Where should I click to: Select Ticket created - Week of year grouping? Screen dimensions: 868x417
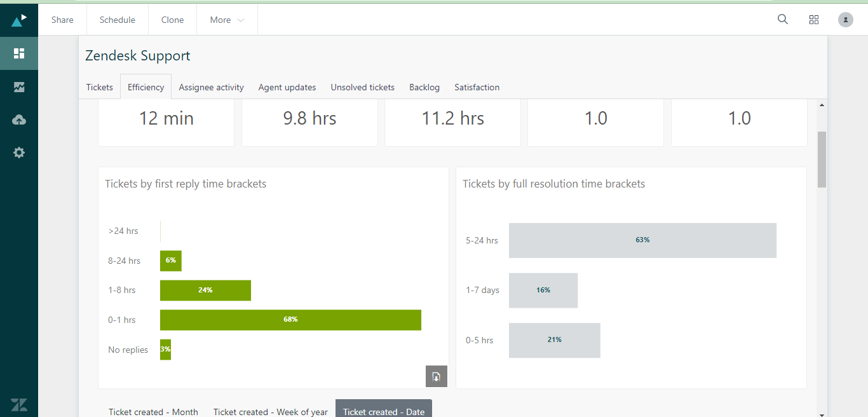271,411
